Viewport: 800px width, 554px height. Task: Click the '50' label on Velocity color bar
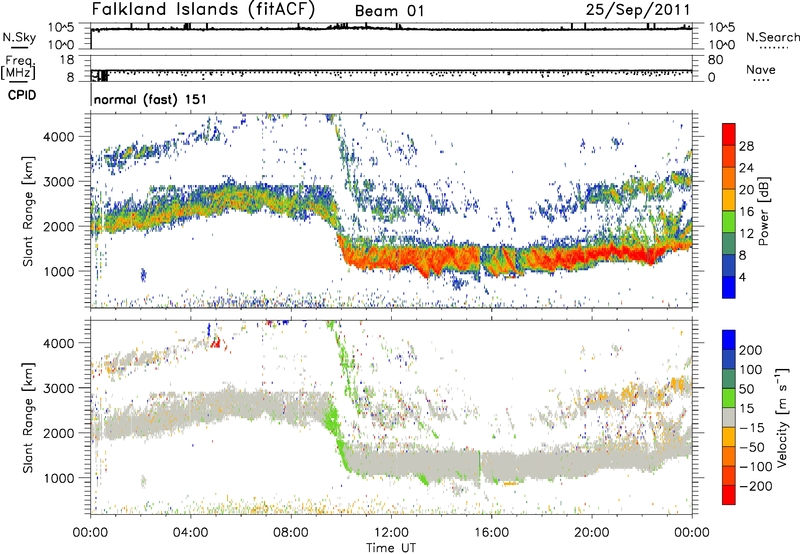click(x=746, y=389)
